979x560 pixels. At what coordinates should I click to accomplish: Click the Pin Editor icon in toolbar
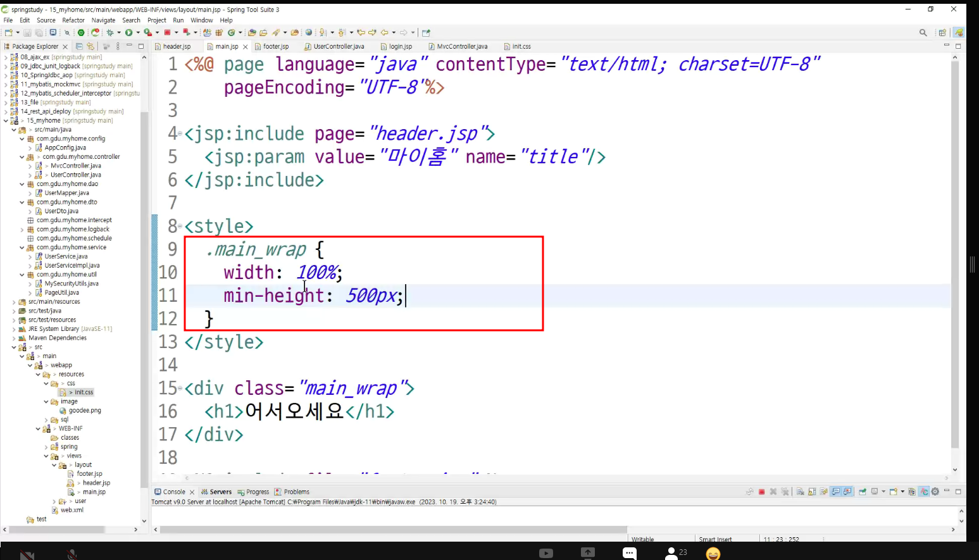click(x=426, y=32)
